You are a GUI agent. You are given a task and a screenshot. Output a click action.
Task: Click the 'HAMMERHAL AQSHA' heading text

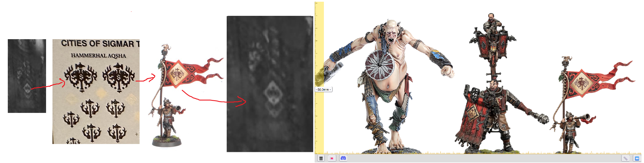coord(99,56)
